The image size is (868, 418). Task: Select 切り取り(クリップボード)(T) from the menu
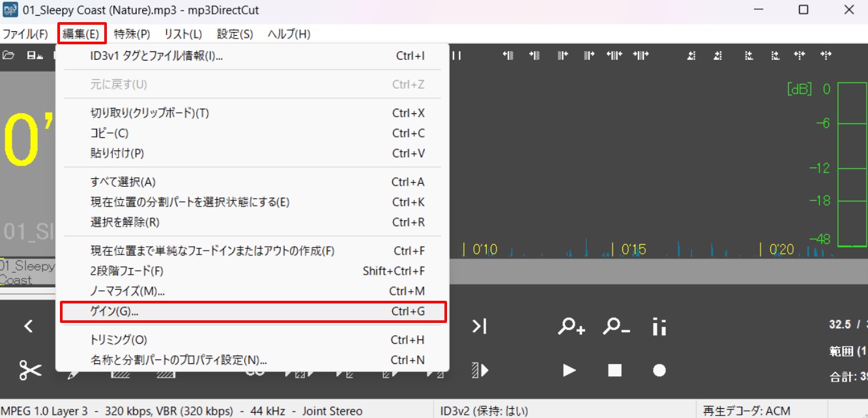point(252,113)
